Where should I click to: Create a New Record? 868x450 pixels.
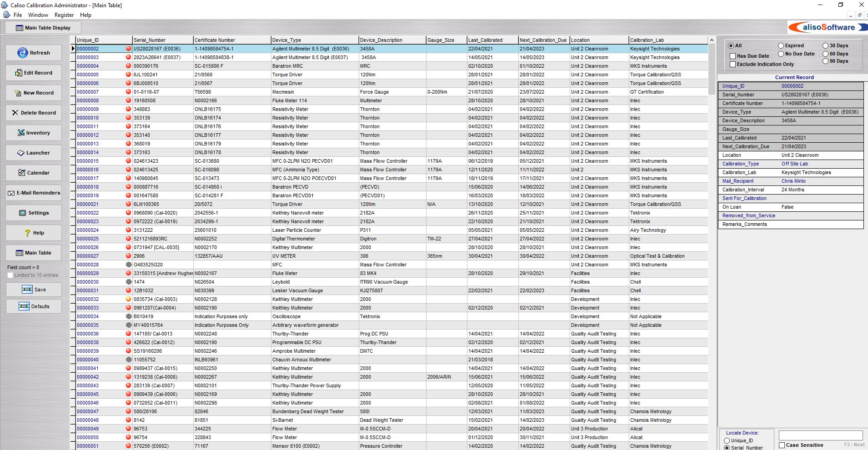[34, 93]
